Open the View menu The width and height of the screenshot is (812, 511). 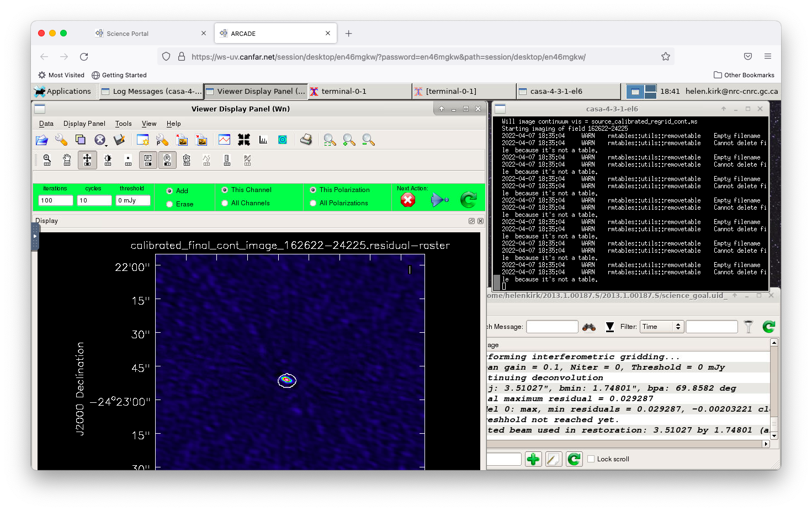pyautogui.click(x=149, y=124)
